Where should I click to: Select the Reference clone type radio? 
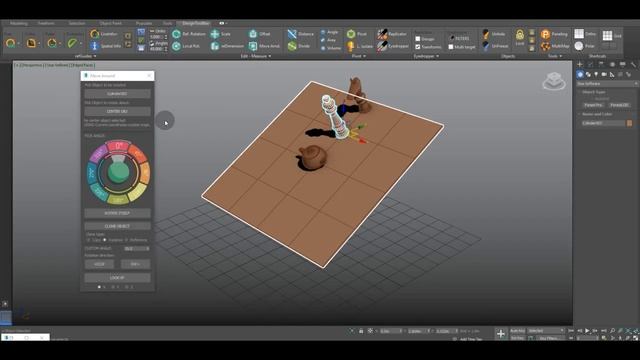(126, 240)
